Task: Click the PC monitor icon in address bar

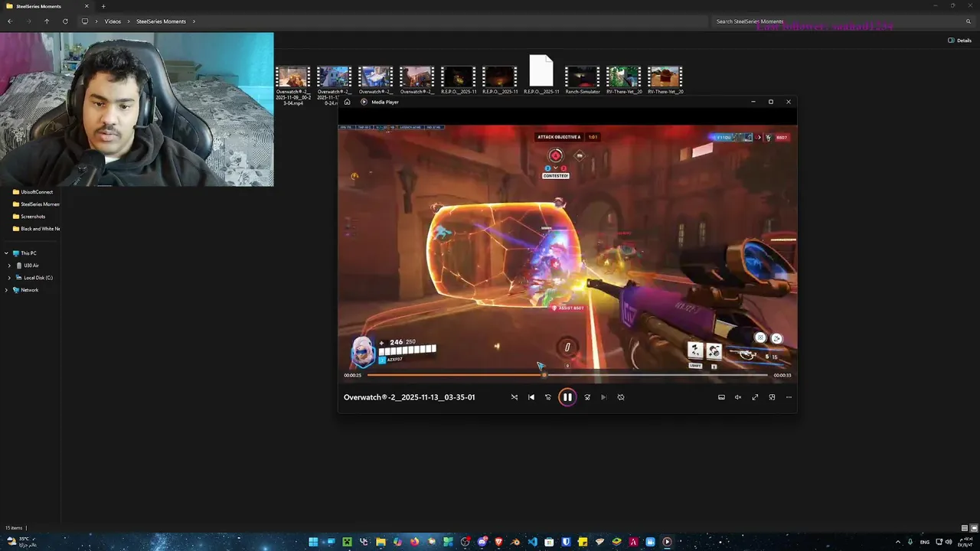Action: coord(85,21)
